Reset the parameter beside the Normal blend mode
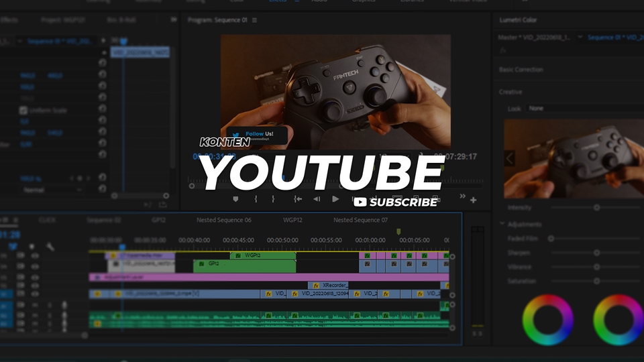 pos(102,188)
